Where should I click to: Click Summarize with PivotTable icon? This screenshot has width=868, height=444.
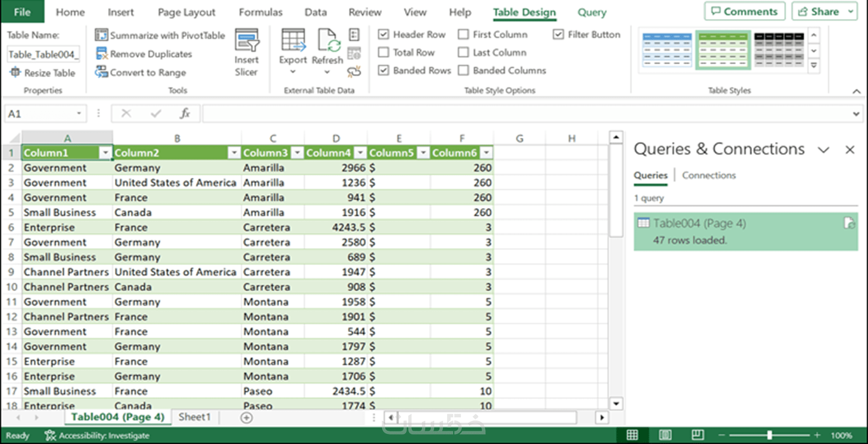tap(101, 35)
